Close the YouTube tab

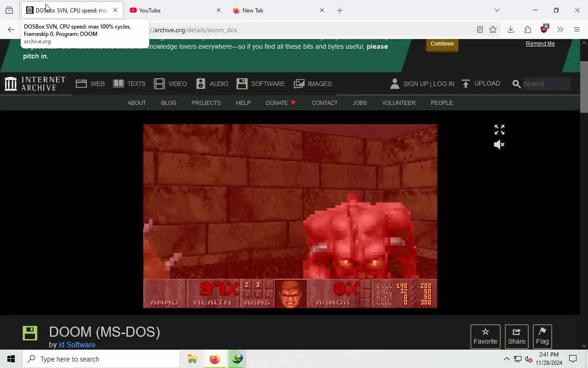[219, 10]
